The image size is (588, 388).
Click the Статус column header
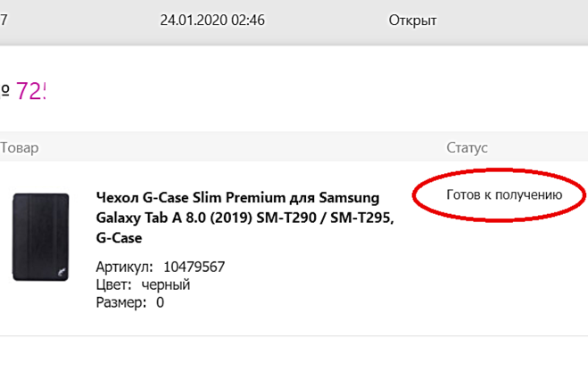(x=467, y=147)
